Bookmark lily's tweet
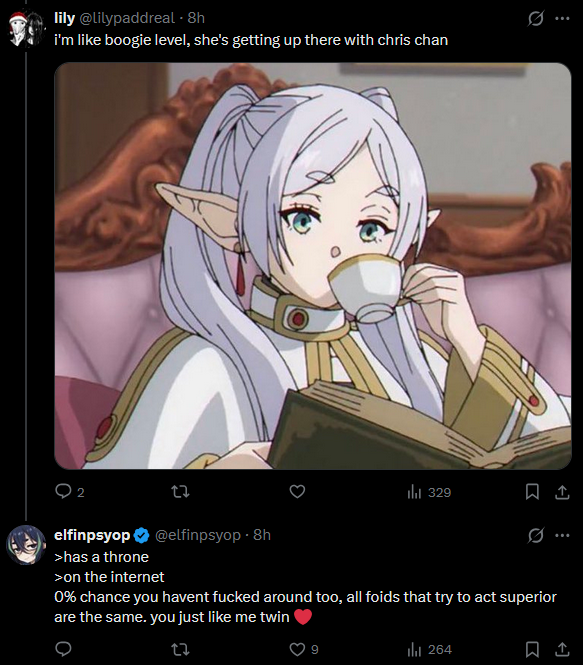The image size is (583, 665). point(532,492)
